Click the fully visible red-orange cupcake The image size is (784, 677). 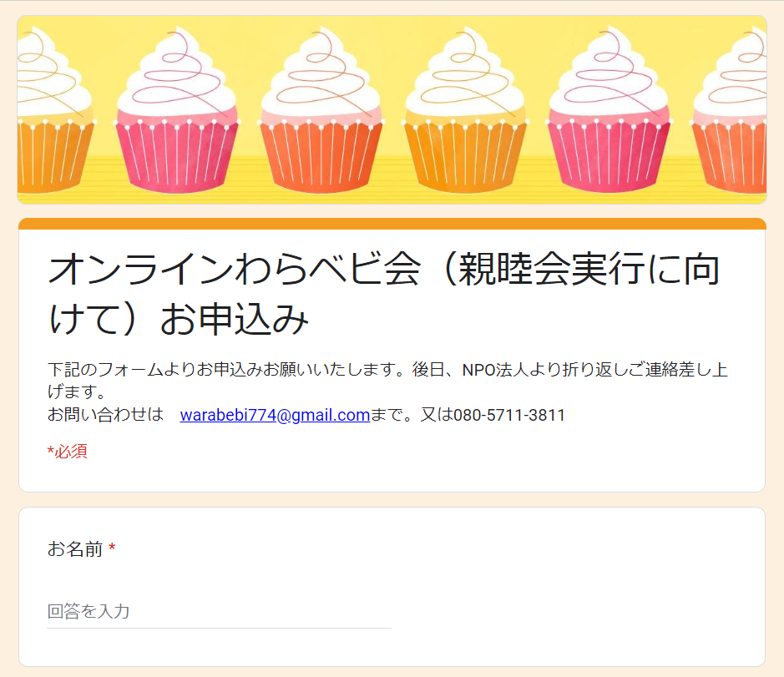321,110
